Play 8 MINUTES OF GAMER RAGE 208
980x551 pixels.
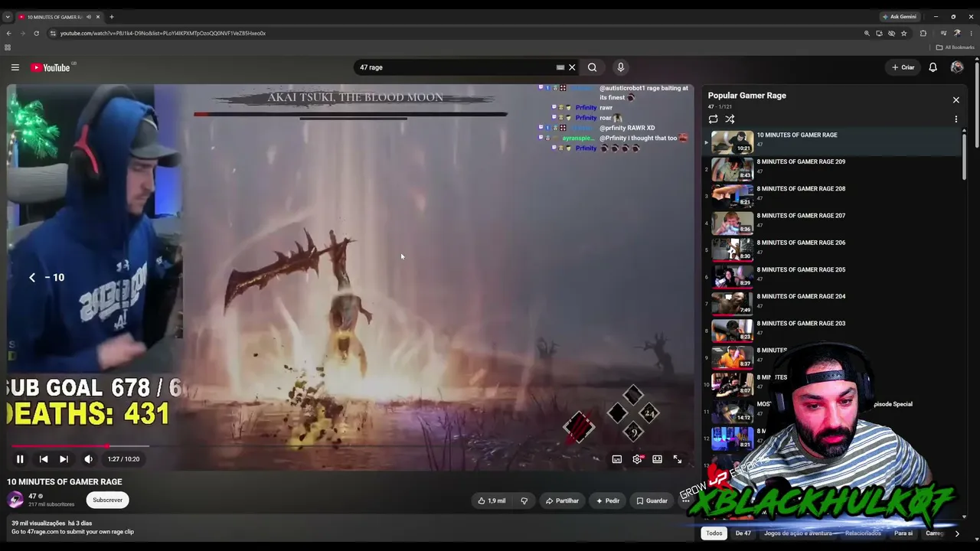point(833,195)
